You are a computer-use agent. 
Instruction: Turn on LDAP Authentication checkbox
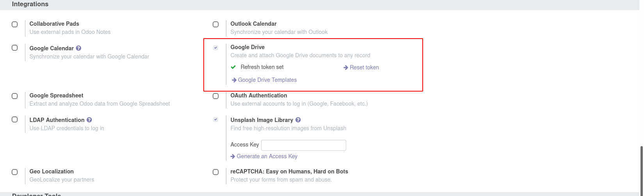point(15,120)
